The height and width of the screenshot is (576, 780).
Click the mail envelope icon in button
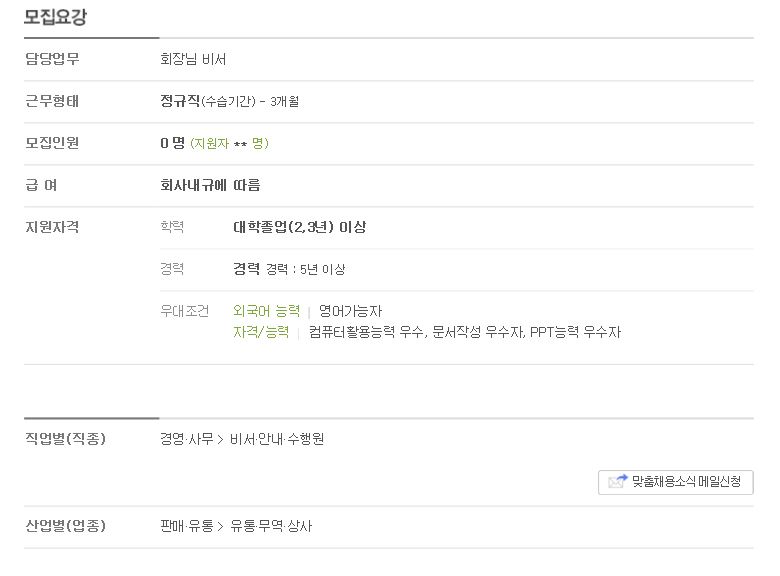coord(617,481)
